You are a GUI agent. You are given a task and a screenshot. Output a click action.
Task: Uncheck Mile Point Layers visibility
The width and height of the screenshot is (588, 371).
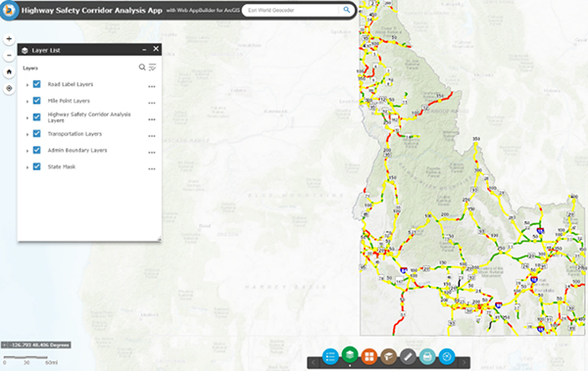pos(37,101)
